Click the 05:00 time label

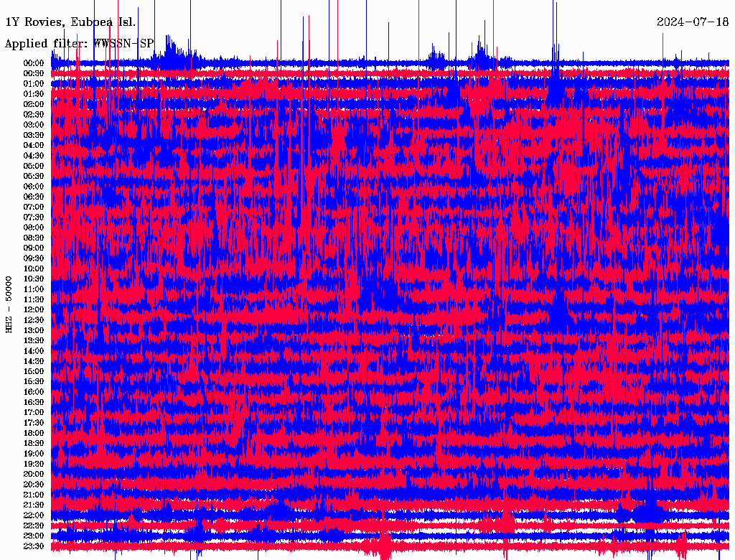point(34,166)
